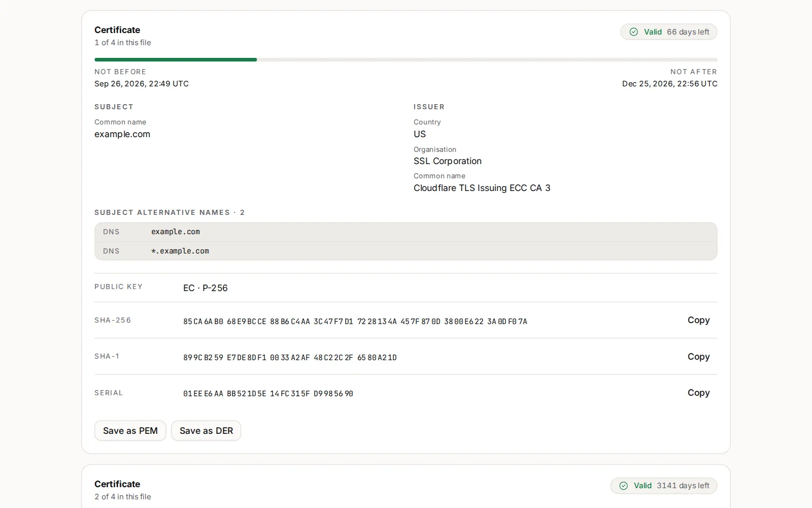Screen dimensions: 812x508
Task: Click the subject common name example.com
Action: point(122,134)
